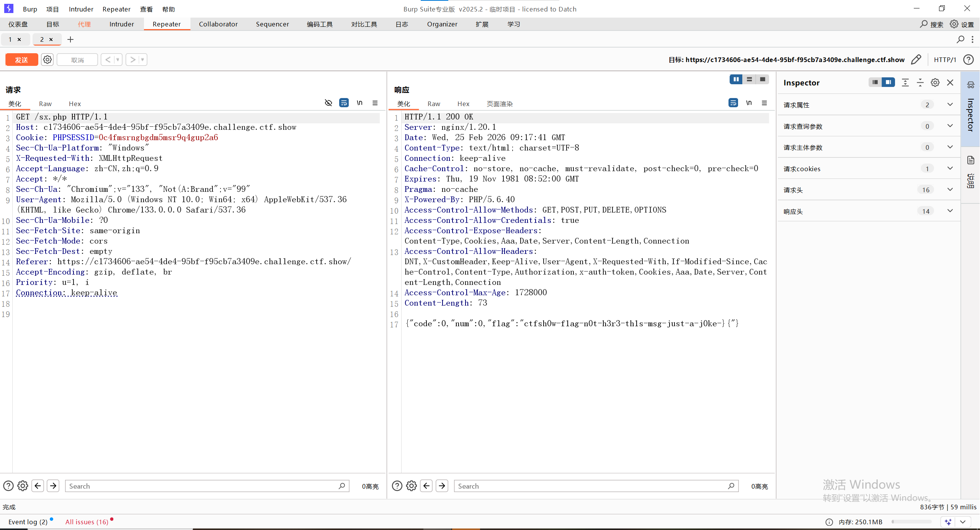Viewport: 980px width, 530px height.
Task: Click the orange 发送 send button
Action: click(21, 60)
